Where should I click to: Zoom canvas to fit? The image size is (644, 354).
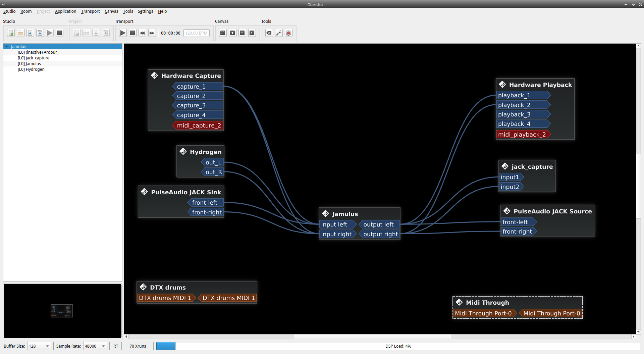[223, 33]
